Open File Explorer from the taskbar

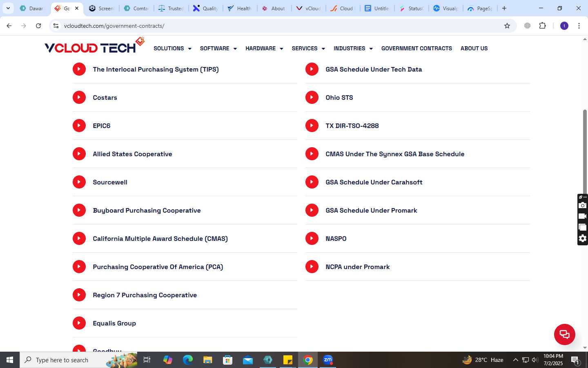pyautogui.click(x=208, y=360)
